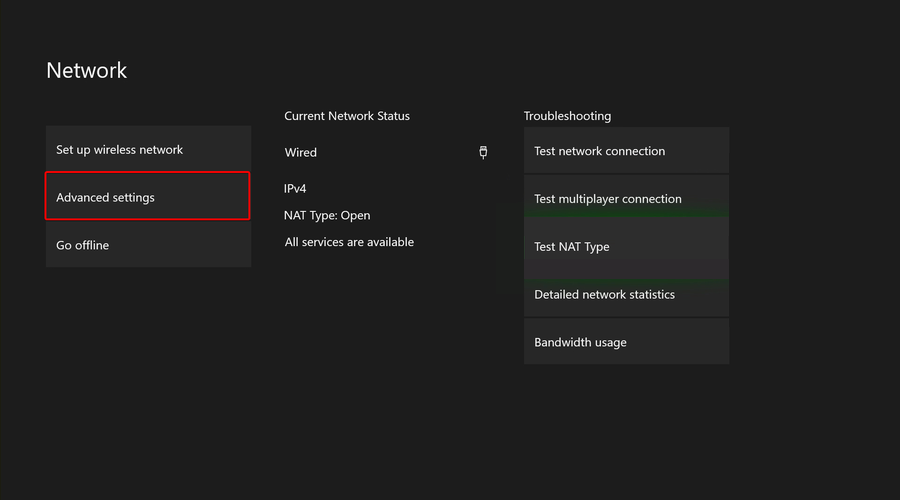900x500 pixels.
Task: Select the Wired connection status label
Action: tap(301, 152)
